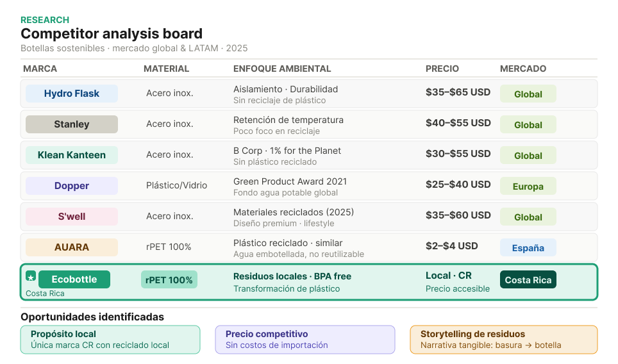Click B Corp · 1% for the Planet
The image size is (618, 364).
(x=287, y=151)
